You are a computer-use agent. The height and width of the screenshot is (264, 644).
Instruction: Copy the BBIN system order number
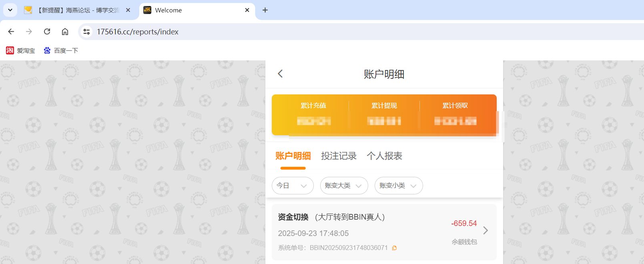point(394,248)
